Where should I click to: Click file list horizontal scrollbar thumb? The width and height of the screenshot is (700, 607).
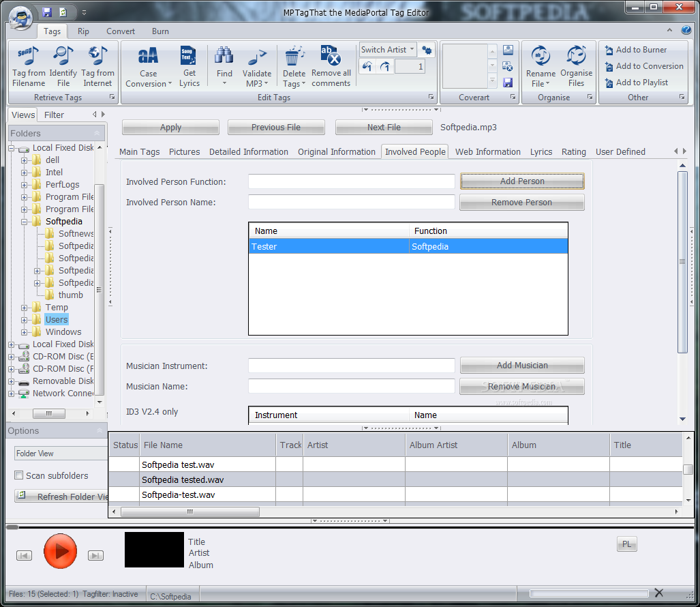(x=190, y=512)
